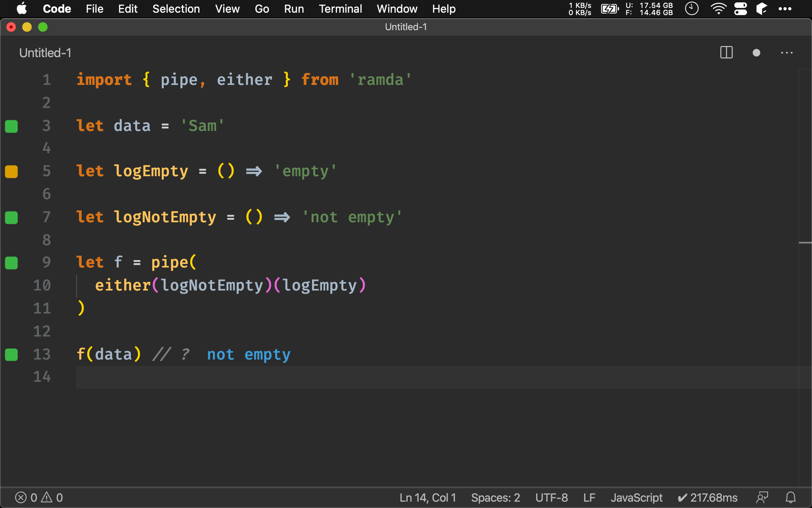Click the green coverage marker on line 7
This screenshot has width=812, height=508.
coord(11,217)
